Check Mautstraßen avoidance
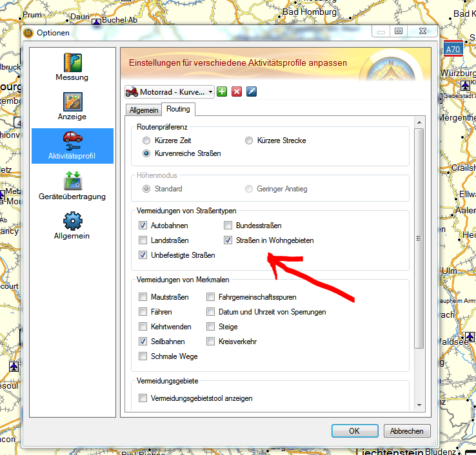Viewport: 476px width, 455px height. [143, 297]
